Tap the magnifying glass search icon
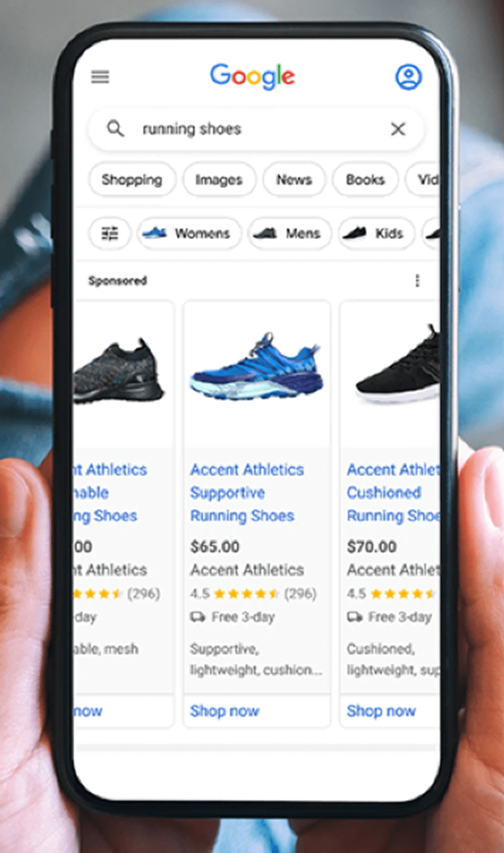This screenshot has height=853, width=504. point(115,129)
